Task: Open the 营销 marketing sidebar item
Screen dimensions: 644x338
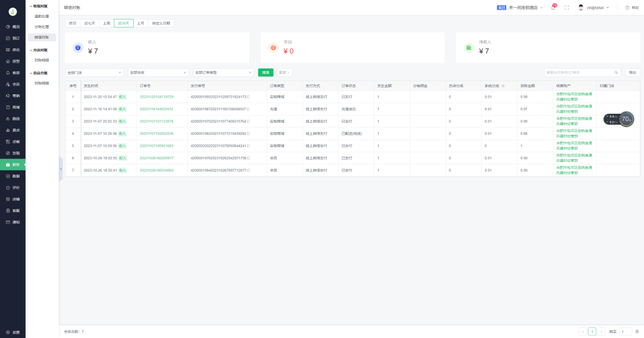Action: tap(13, 96)
